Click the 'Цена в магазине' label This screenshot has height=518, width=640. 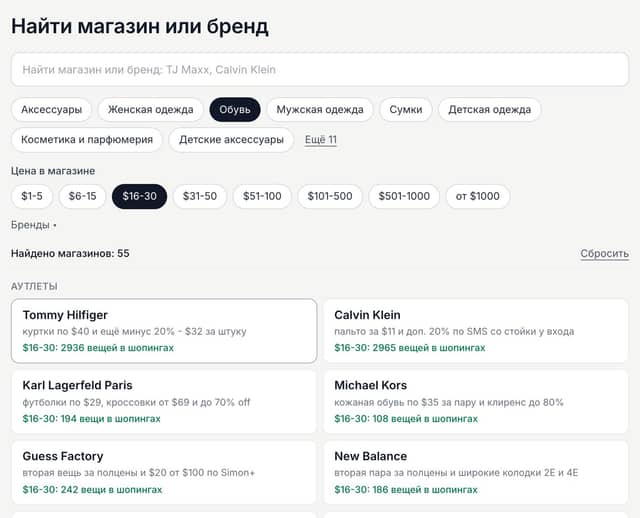[x=53, y=171]
